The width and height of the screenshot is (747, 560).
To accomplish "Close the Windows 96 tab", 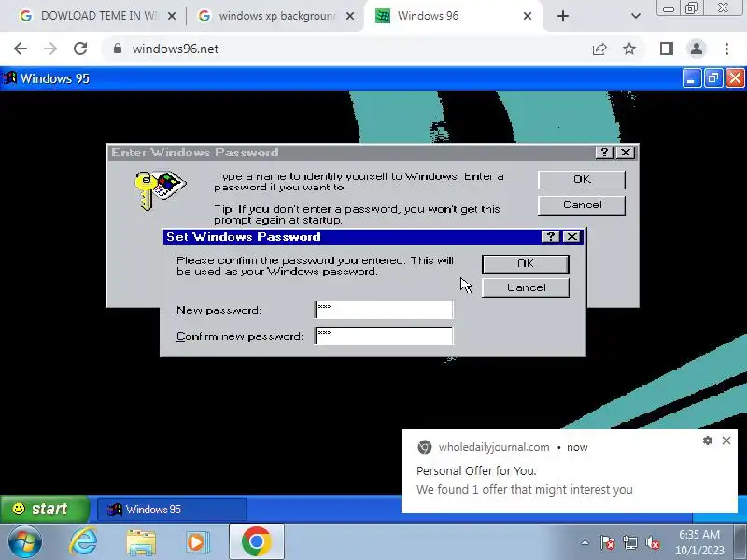I will tap(528, 16).
